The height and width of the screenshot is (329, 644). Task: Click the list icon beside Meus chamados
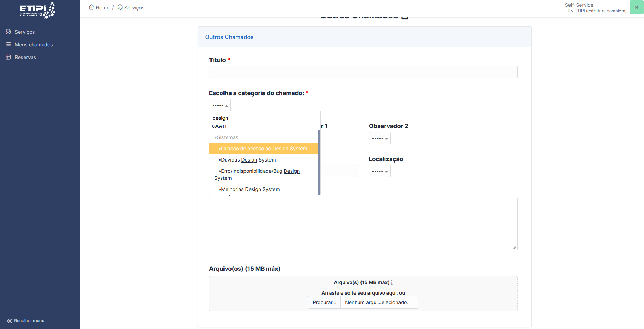click(8, 45)
